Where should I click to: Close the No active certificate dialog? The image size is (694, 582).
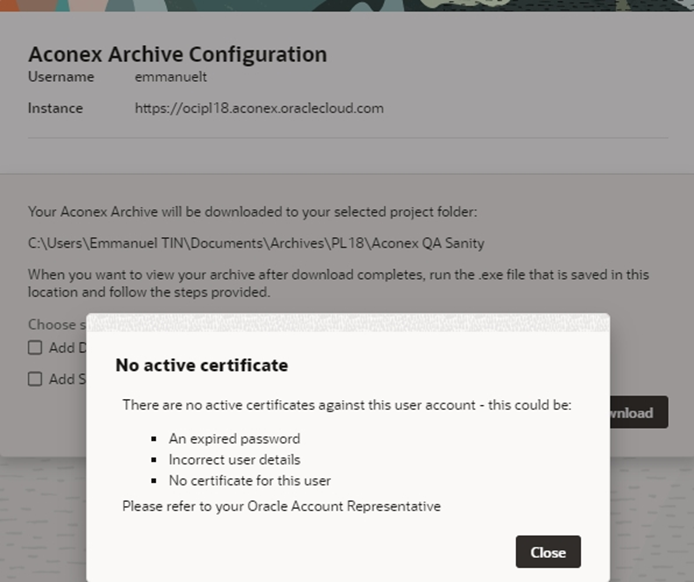548,552
